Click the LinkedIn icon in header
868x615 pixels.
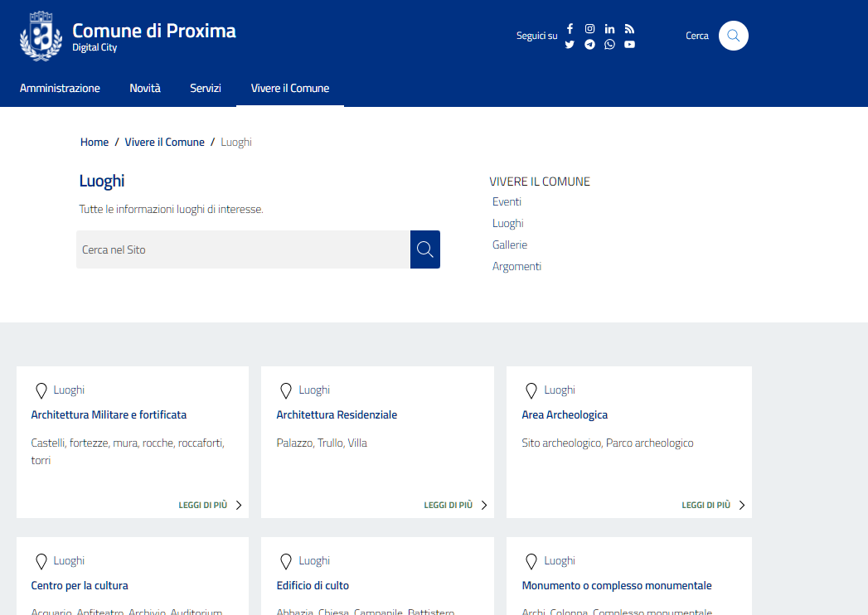609,28
